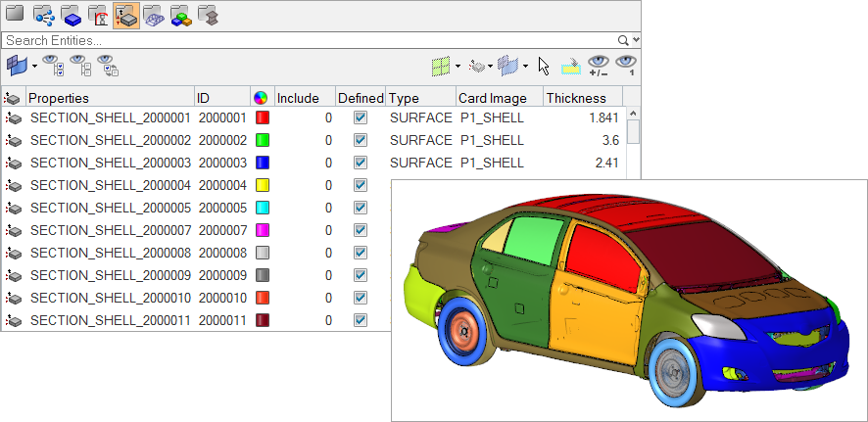Click the isolate-only eye icon labeled 1
This screenshot has height=422, width=868.
tap(626, 67)
